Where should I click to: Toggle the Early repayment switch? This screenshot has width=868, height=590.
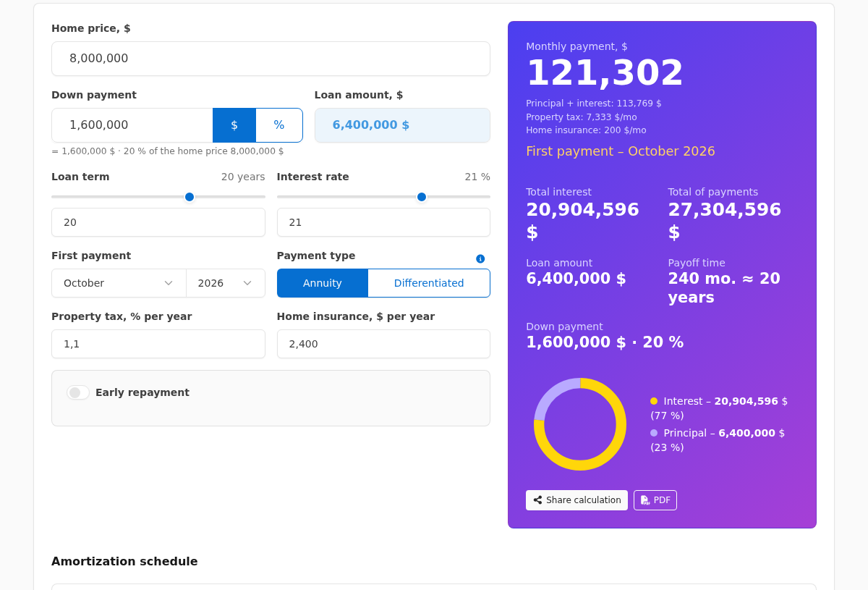[x=78, y=392]
